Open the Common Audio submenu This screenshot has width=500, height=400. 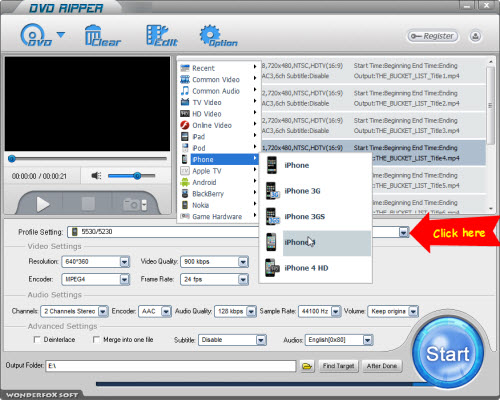tap(219, 91)
